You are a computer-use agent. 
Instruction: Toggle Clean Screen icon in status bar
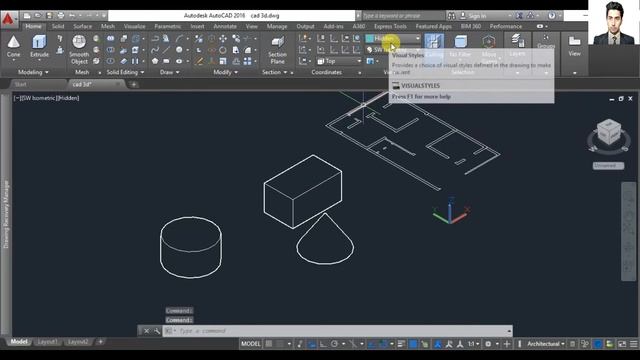click(x=622, y=344)
